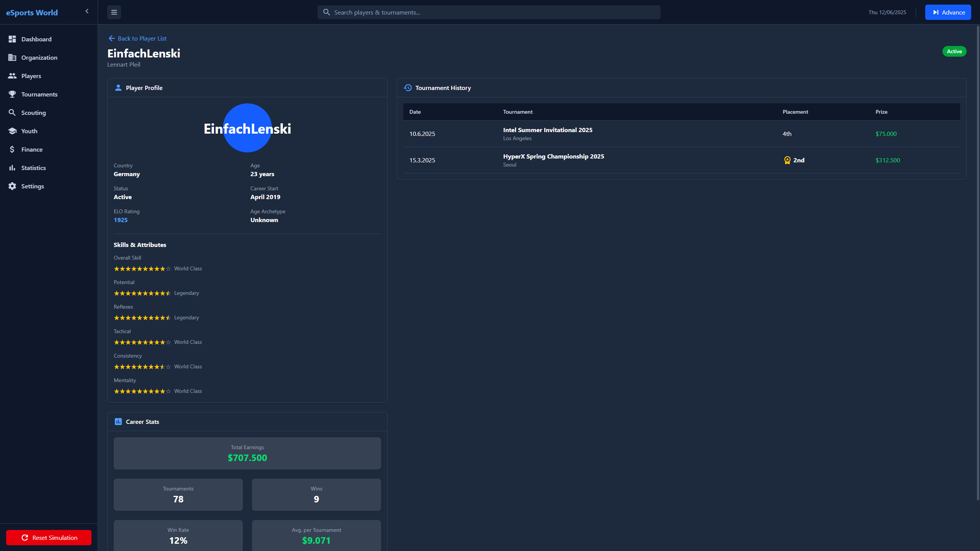Click the 4th placement cell

787,134
